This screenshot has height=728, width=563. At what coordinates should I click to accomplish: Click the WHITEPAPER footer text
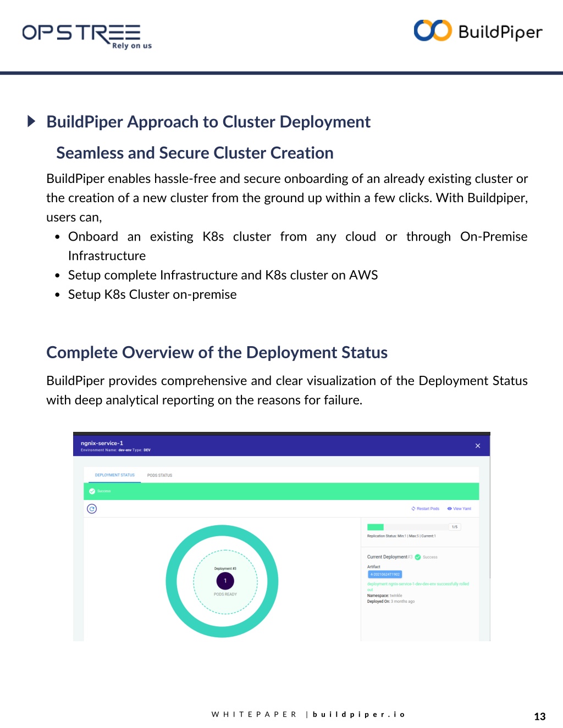pyautogui.click(x=254, y=714)
